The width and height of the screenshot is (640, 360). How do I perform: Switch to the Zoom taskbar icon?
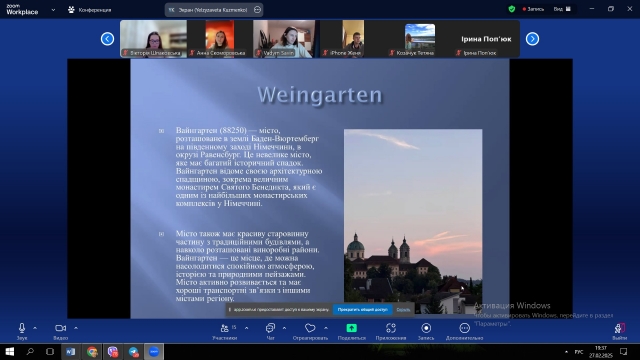(154, 351)
